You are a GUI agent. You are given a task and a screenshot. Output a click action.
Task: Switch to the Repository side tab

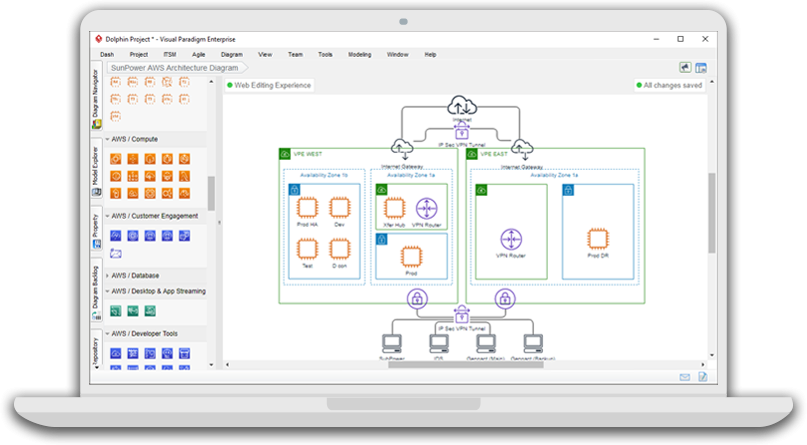tap(96, 348)
